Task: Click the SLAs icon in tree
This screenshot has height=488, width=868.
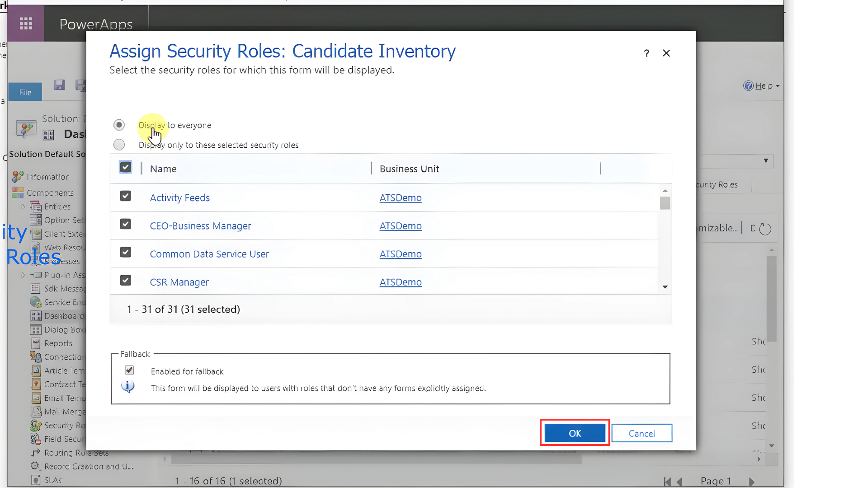Action: [x=36, y=480]
